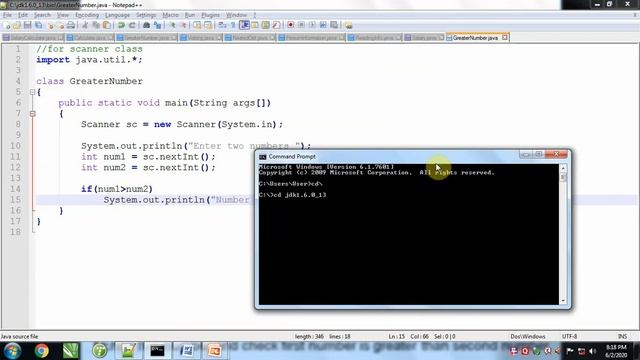Collapse the main method fold marker on line 7

[33, 114]
